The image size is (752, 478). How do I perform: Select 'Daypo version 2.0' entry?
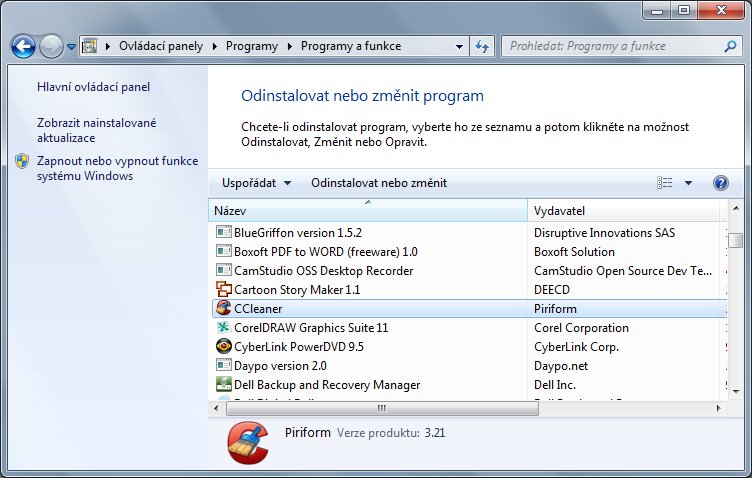[x=280, y=366]
